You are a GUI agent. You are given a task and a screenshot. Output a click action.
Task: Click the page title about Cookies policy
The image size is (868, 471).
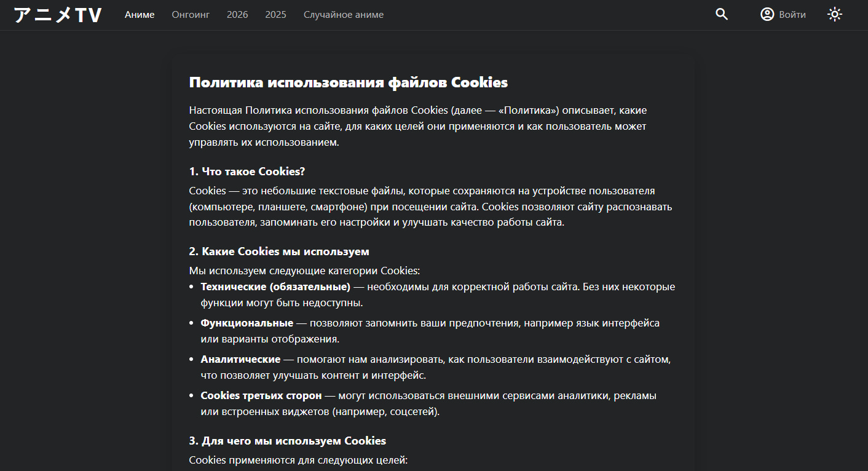348,82
